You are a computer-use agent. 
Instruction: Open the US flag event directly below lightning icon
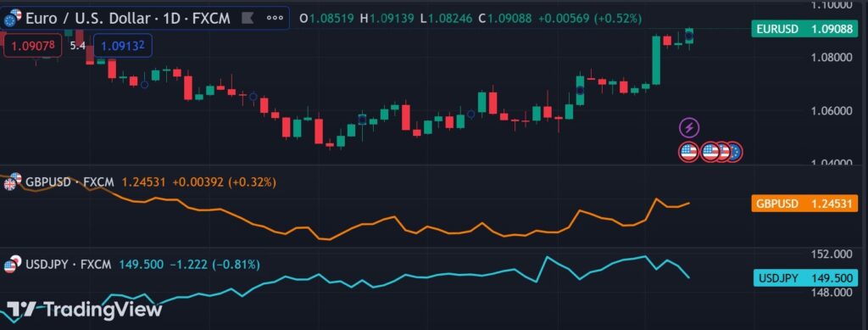click(689, 152)
